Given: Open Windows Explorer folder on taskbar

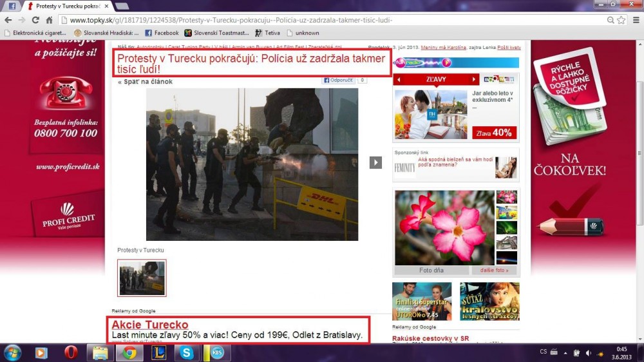Looking at the screenshot, I should coord(99,353).
